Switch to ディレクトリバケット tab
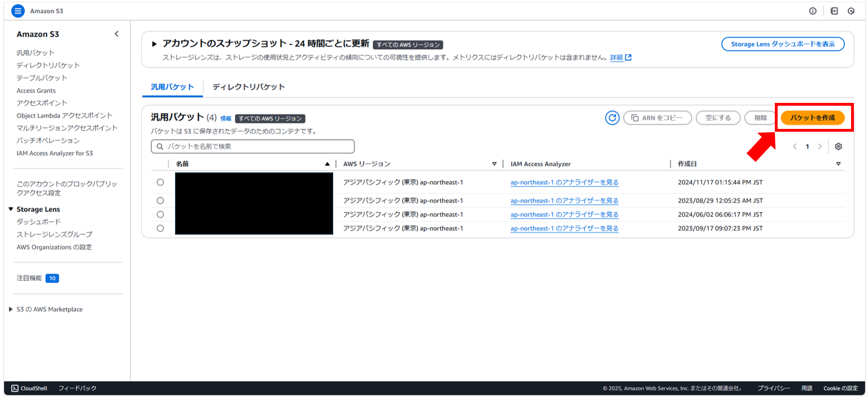Screen dimensions: 868x398 [x=248, y=87]
